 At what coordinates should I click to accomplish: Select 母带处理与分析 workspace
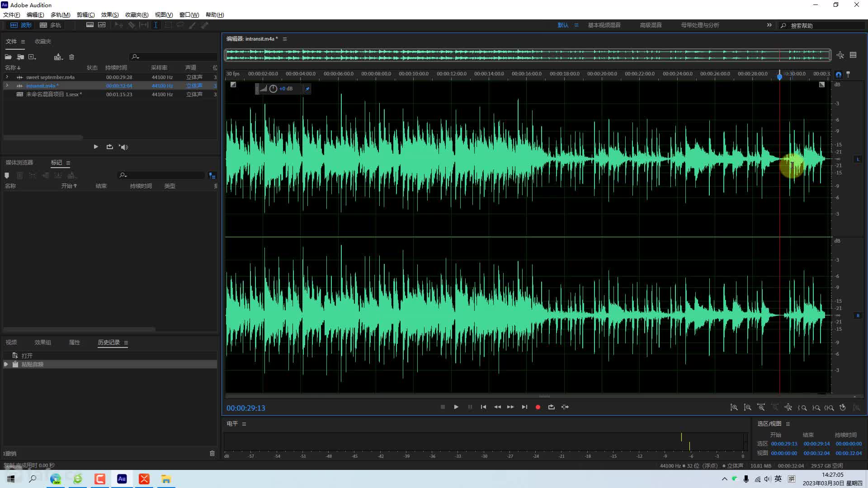[700, 25]
